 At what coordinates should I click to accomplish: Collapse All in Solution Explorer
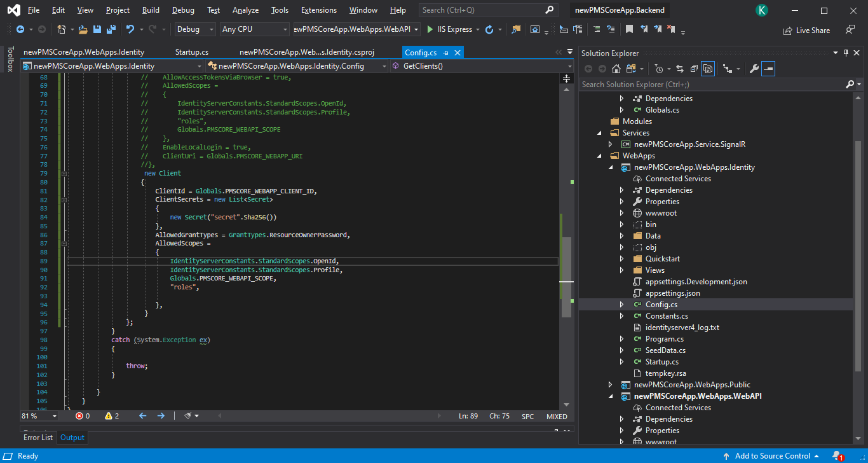tap(694, 69)
